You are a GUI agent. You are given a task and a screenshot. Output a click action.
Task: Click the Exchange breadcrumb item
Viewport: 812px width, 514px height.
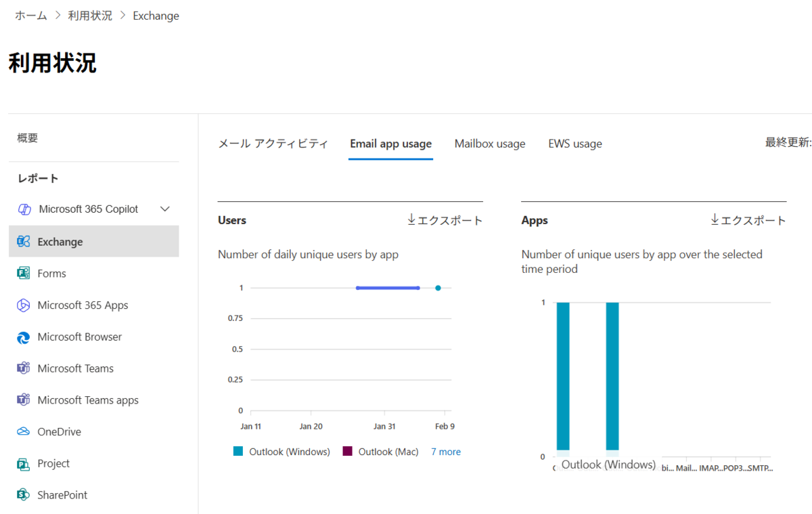(x=156, y=16)
